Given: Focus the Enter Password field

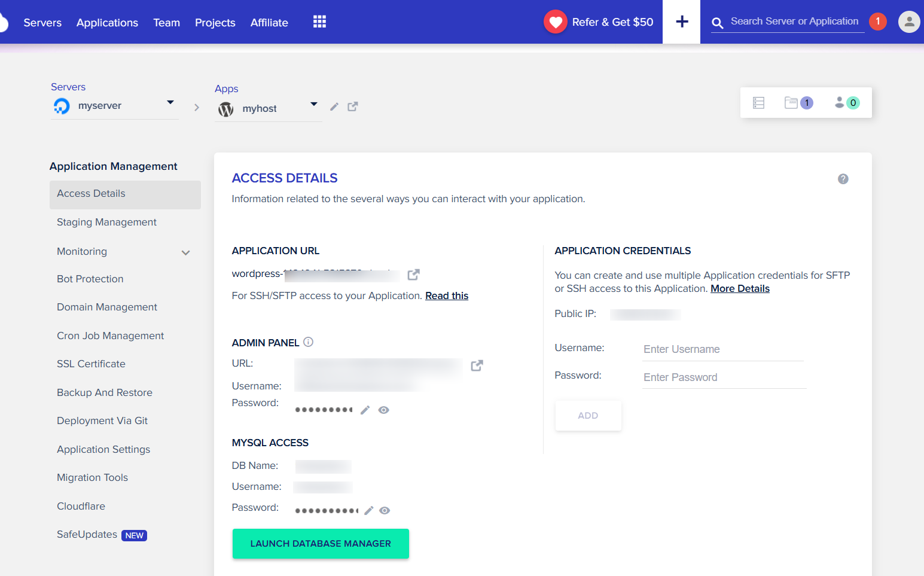Looking at the screenshot, I should pos(724,377).
